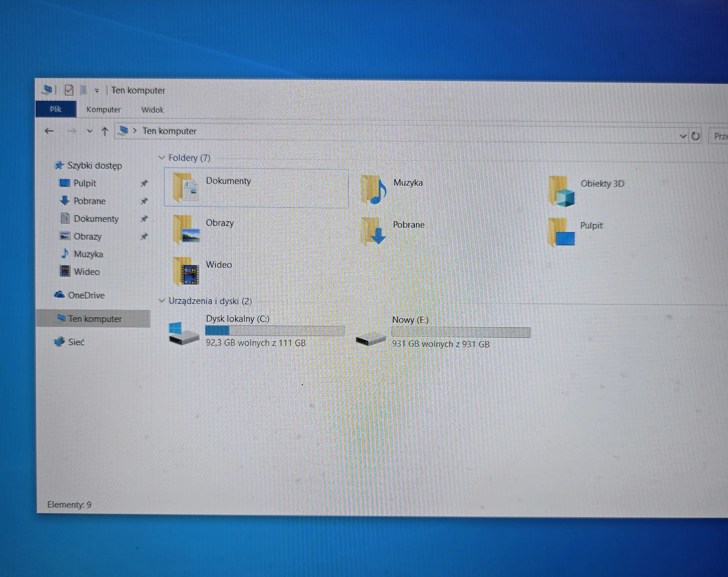The width and height of the screenshot is (728, 577).
Task: Unpin Dokumenty from quick access
Action: pyautogui.click(x=144, y=219)
